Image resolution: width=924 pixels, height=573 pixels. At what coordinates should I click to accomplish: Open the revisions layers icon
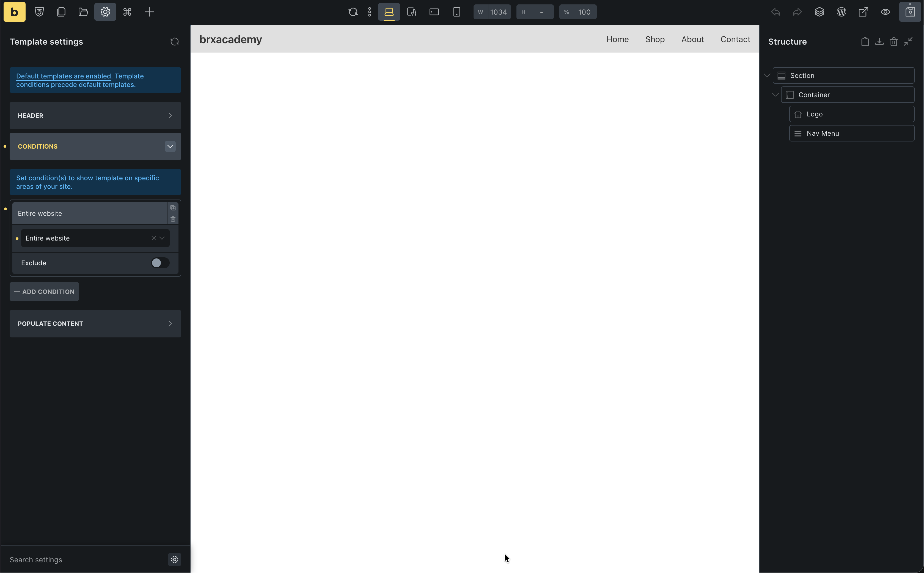pyautogui.click(x=820, y=12)
